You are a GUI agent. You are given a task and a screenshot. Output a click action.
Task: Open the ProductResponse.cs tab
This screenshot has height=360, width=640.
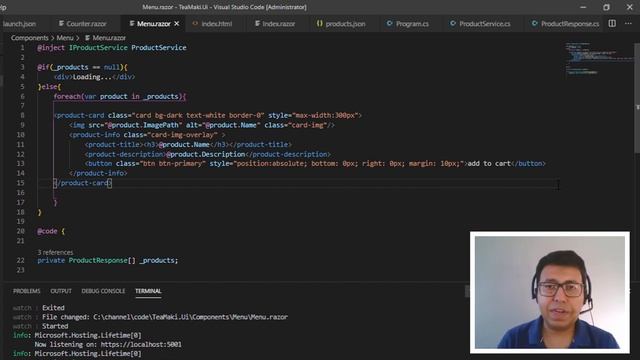(570, 24)
